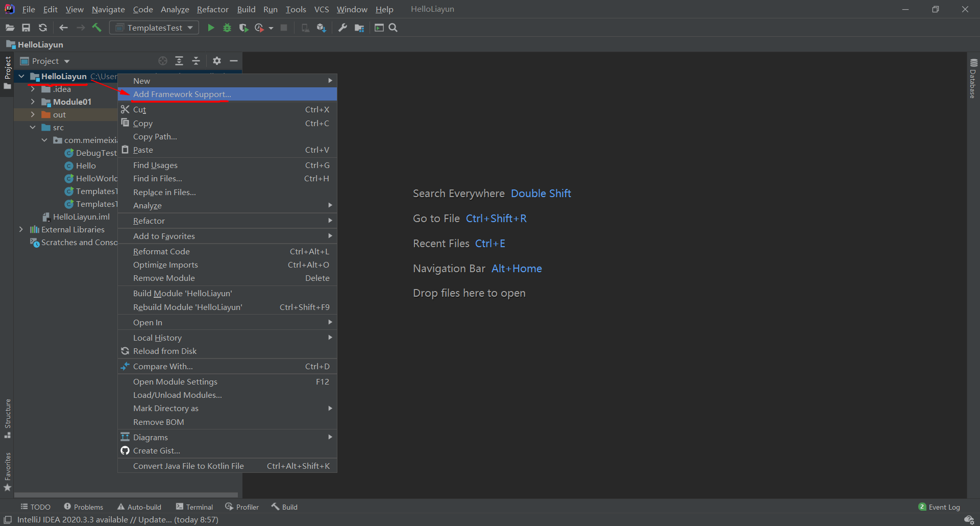
Task: Click the Profiler run icon with clock
Action: click(x=259, y=28)
